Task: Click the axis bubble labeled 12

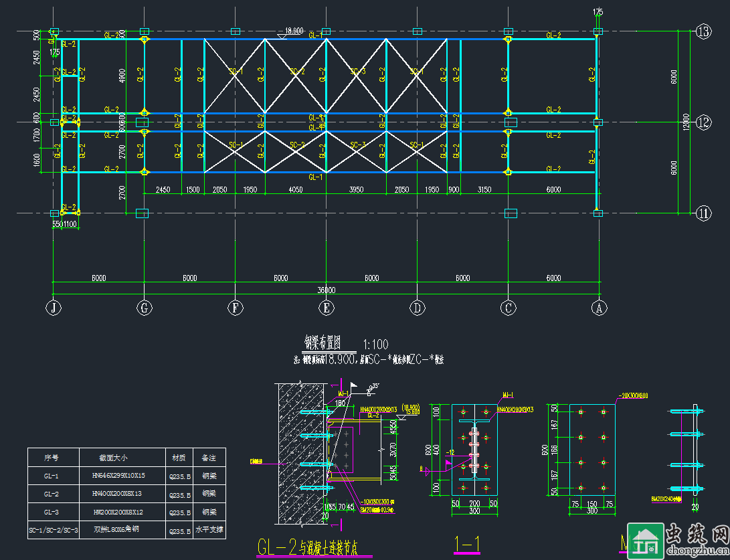Action: coord(703,122)
